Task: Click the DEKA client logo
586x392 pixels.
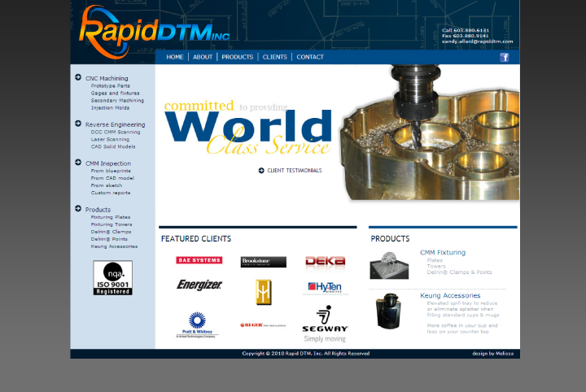Action: tap(325, 261)
